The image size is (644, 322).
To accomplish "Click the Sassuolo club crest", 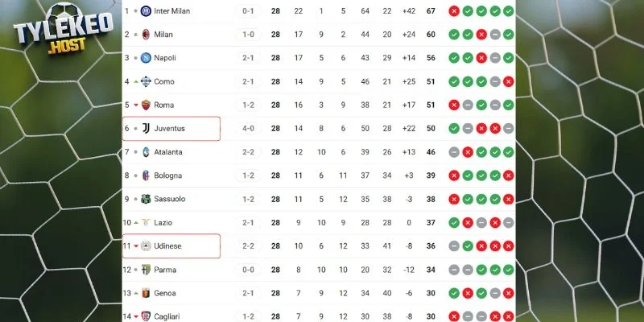I will click(x=146, y=198).
